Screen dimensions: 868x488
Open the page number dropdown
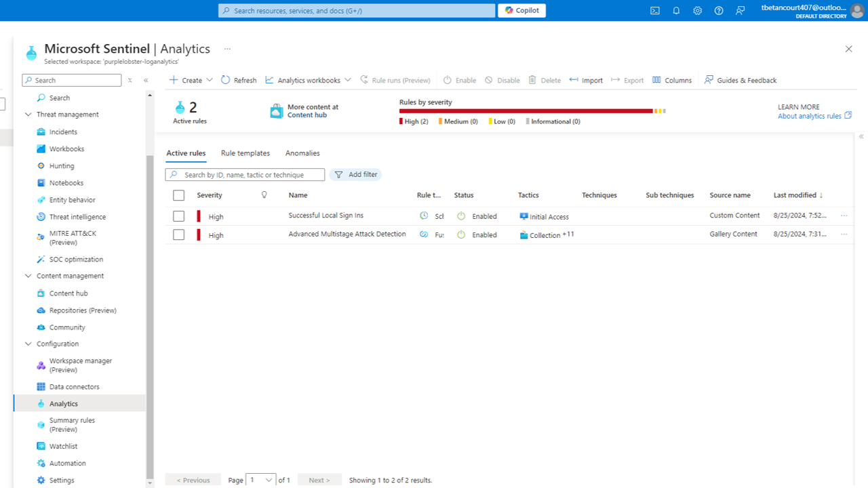261,480
